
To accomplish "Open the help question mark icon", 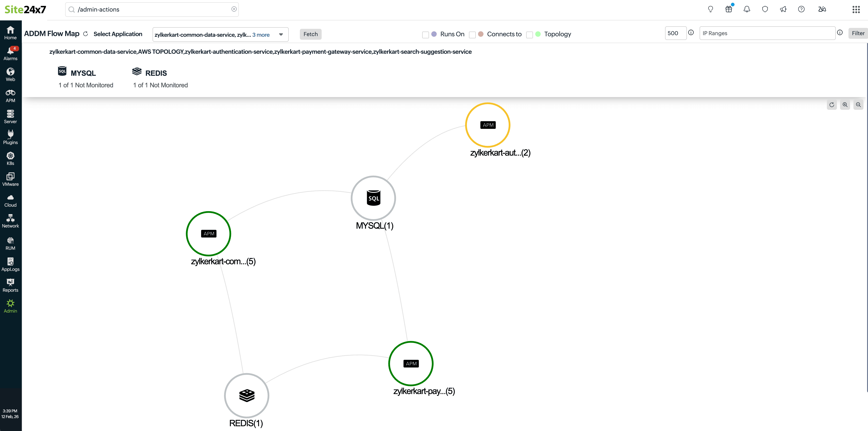I will pyautogui.click(x=801, y=9).
